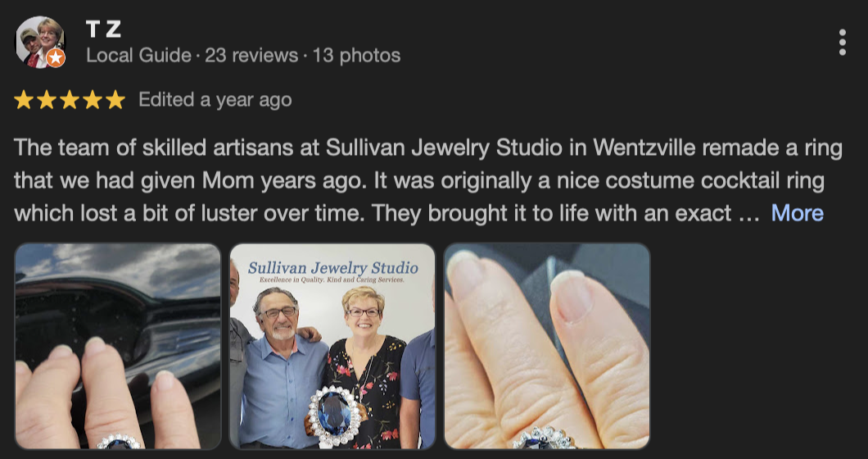Click the second yellow rating star

47,100
